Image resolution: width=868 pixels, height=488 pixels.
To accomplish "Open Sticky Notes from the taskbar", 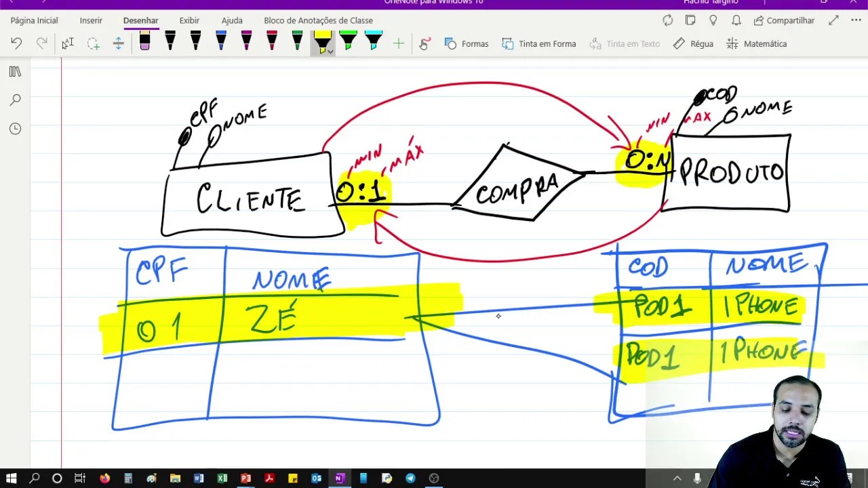I will (x=293, y=479).
